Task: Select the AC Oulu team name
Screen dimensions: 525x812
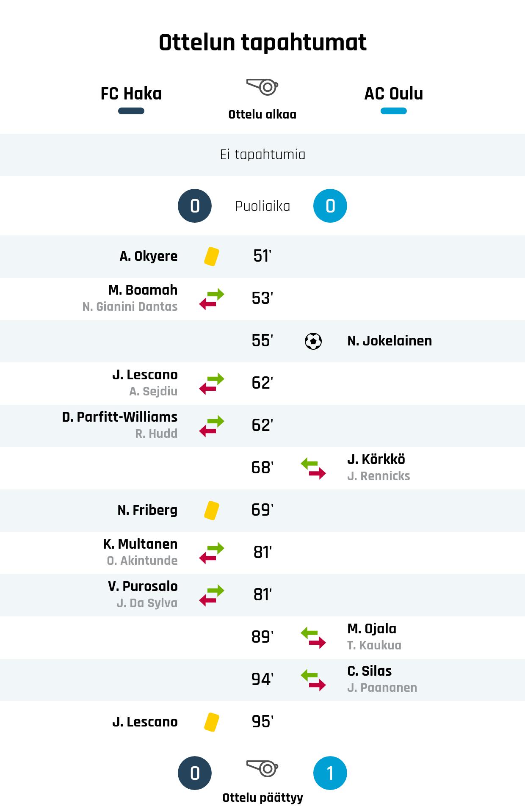Action: coord(394,94)
